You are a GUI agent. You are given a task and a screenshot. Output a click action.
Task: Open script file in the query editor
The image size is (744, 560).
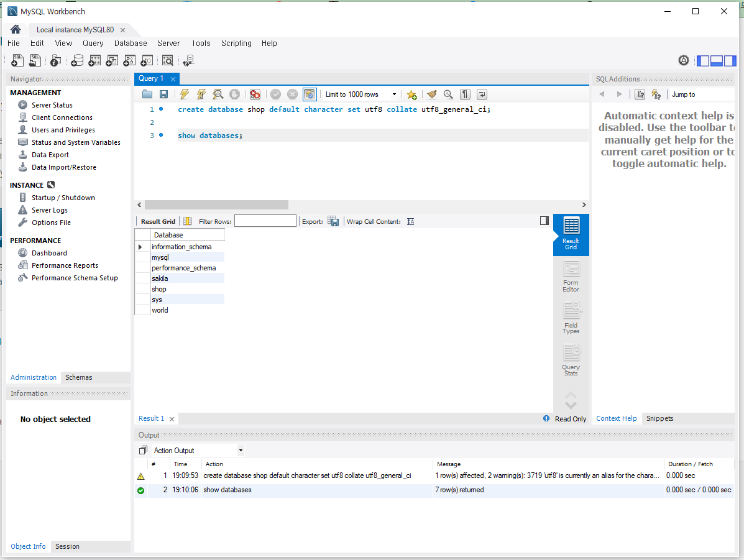(x=147, y=94)
